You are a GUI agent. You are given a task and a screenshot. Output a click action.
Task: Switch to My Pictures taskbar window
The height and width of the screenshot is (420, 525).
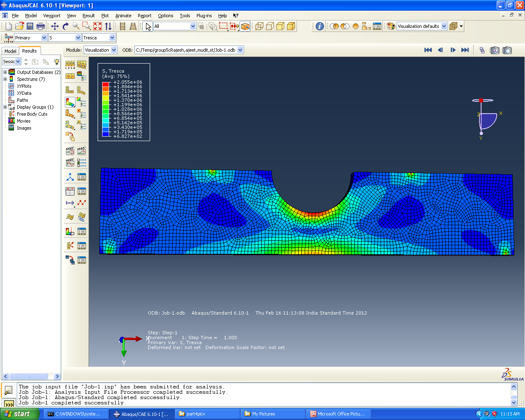(273, 414)
